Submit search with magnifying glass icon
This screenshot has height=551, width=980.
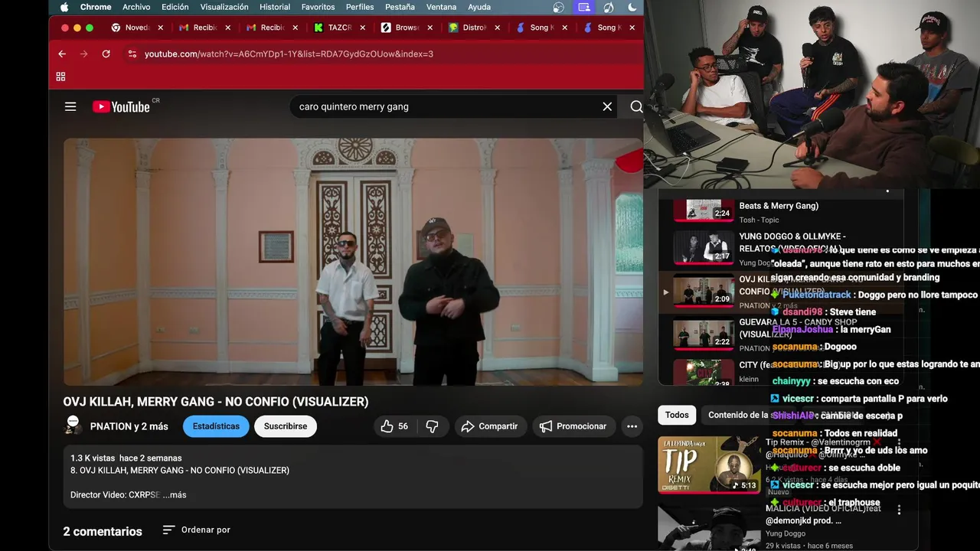(x=635, y=106)
